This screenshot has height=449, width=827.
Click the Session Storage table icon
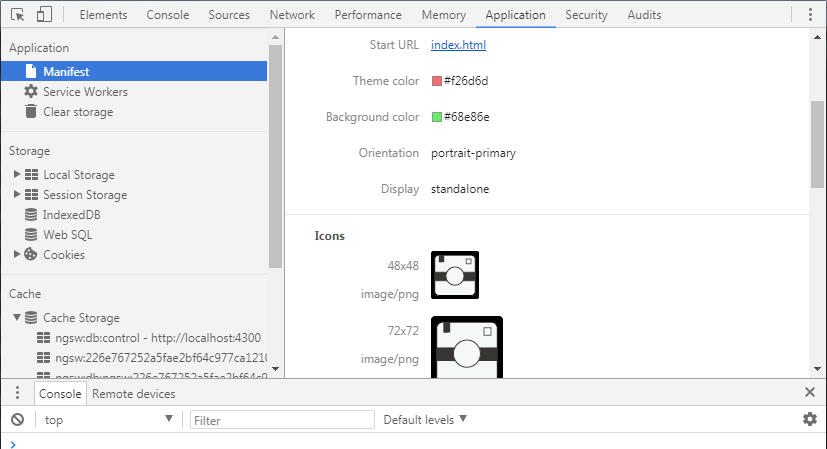pyautogui.click(x=32, y=195)
